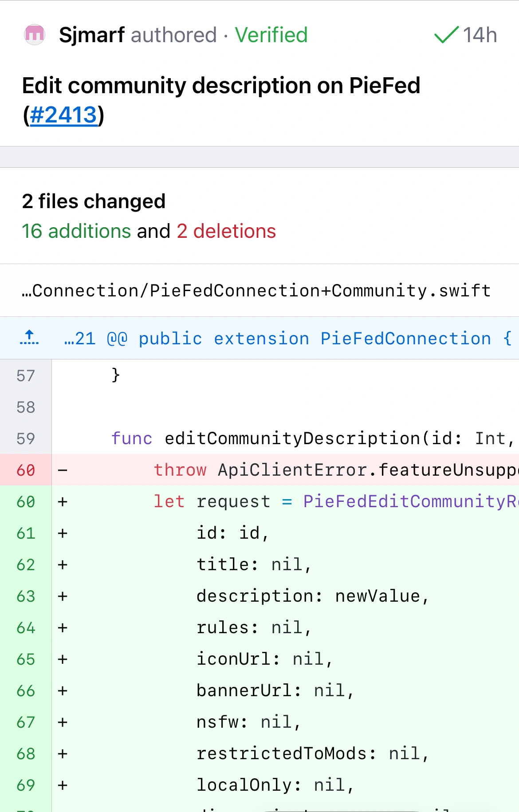519x812 pixels.
Task: Click the commit title text
Action: pyautogui.click(x=221, y=86)
